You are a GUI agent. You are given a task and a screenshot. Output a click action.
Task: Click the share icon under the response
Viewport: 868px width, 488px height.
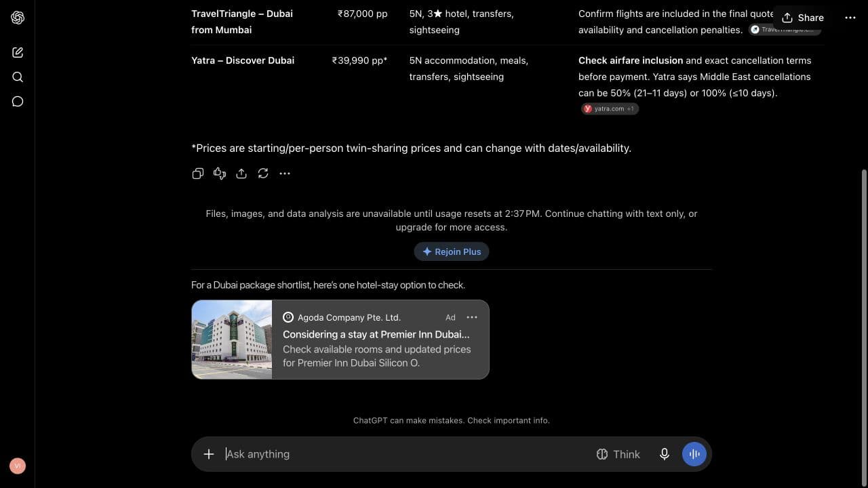pyautogui.click(x=241, y=174)
